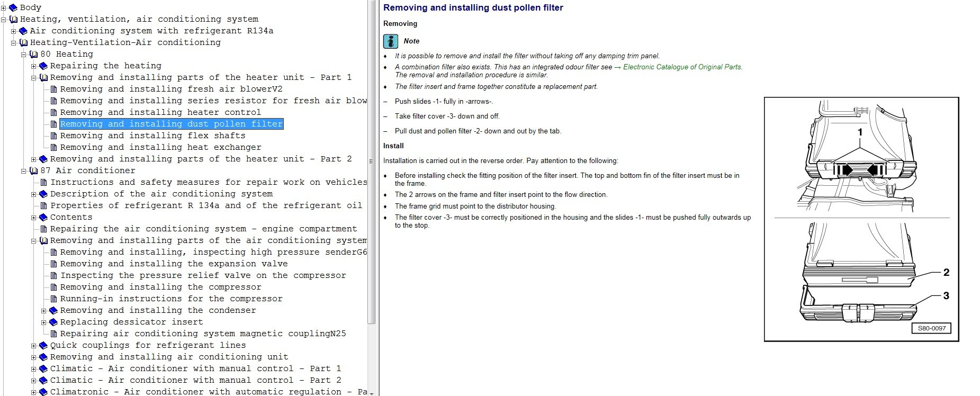Expand Quick couplings for refrigerant lines
The image size is (980, 396).
coord(34,346)
